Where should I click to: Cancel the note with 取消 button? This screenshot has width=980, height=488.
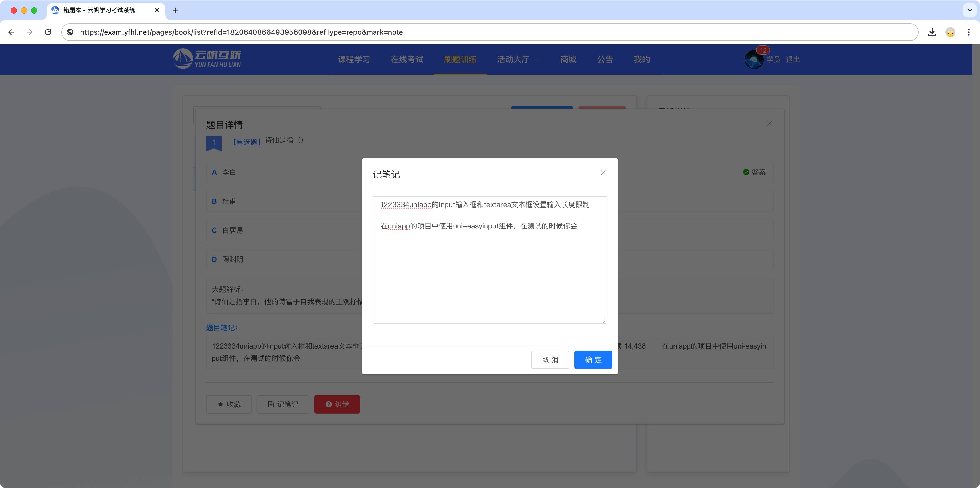550,359
